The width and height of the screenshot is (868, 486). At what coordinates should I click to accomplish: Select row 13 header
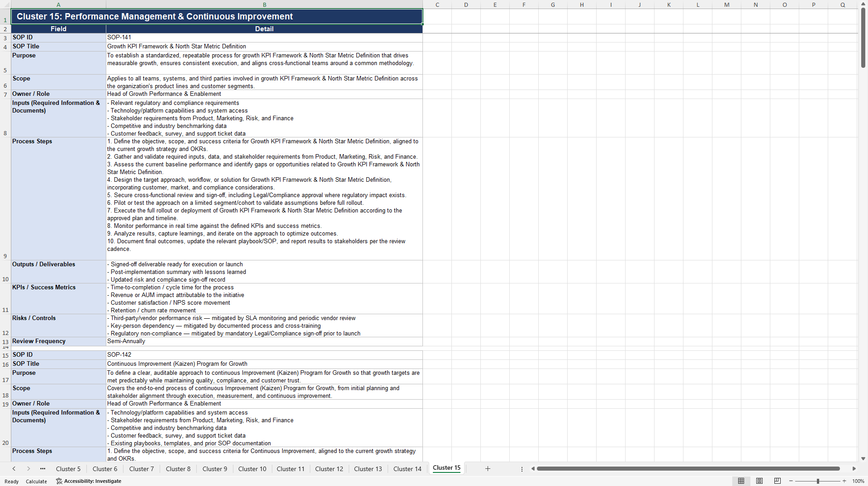point(5,342)
